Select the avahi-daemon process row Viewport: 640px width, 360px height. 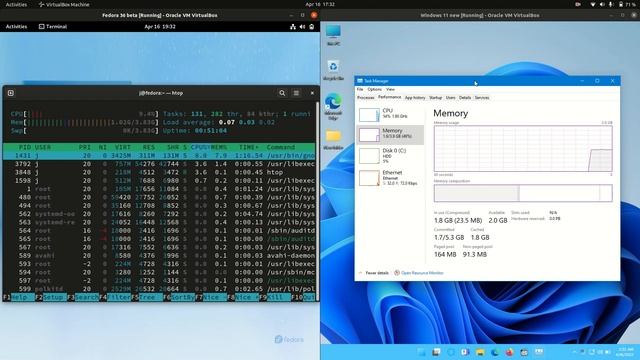pyautogui.click(x=159, y=256)
